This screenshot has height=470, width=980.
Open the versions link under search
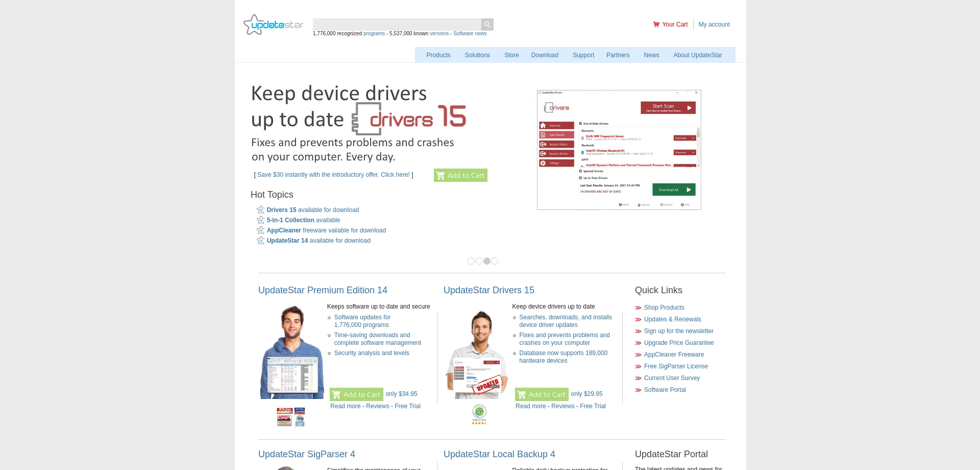point(439,34)
